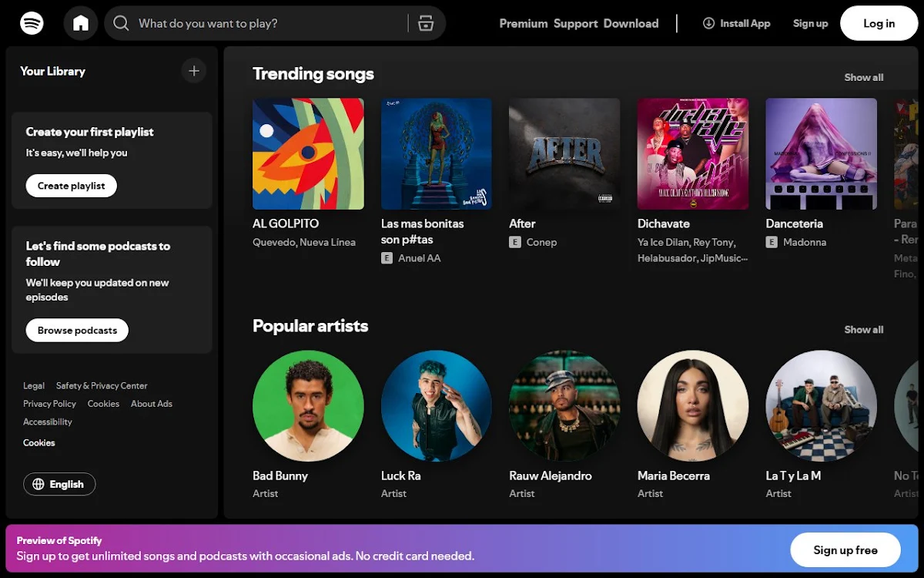Open Maria Becerra artist photo

(693, 405)
